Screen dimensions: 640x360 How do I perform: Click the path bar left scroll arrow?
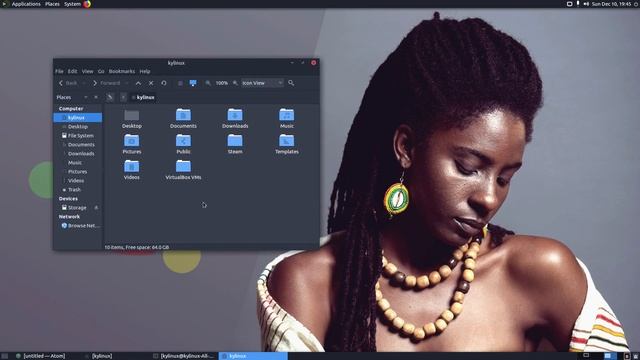123,97
